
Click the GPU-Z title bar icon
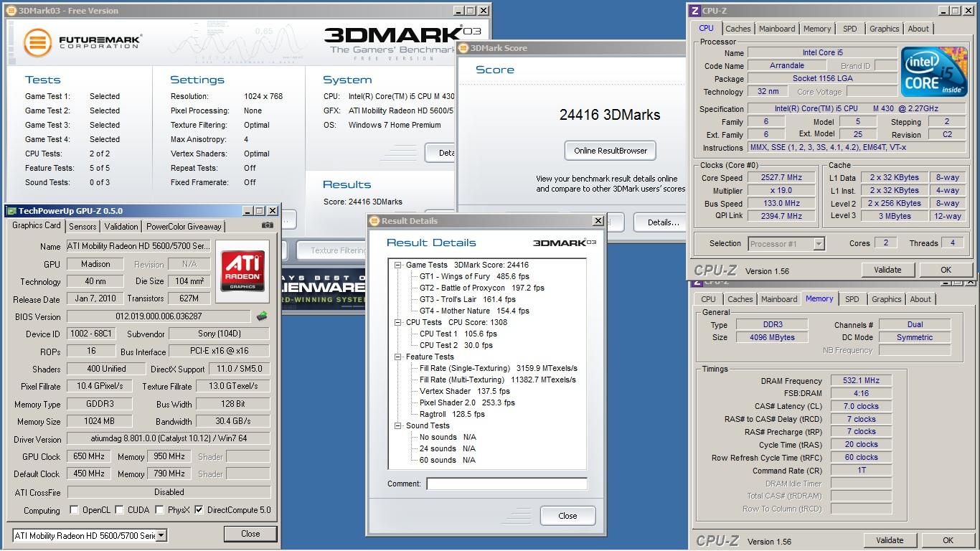pyautogui.click(x=11, y=211)
